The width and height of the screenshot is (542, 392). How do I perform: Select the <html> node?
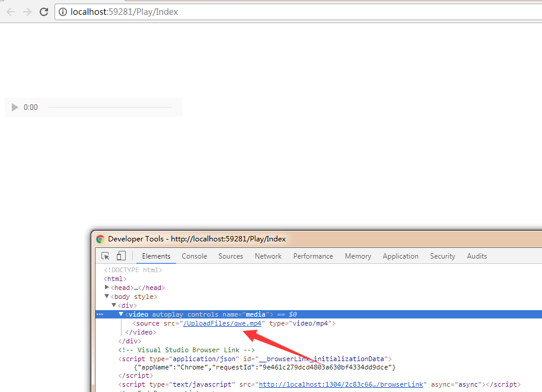pos(115,279)
